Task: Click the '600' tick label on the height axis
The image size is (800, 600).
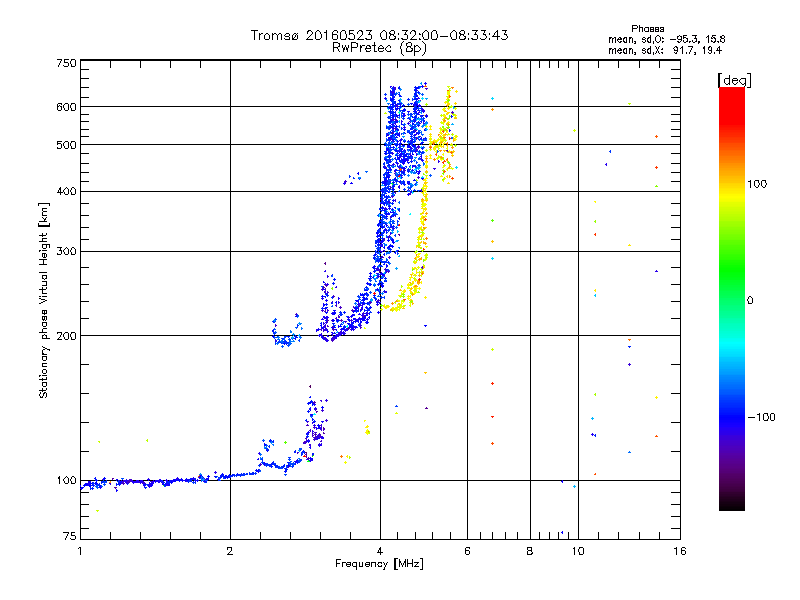Action: (66, 107)
